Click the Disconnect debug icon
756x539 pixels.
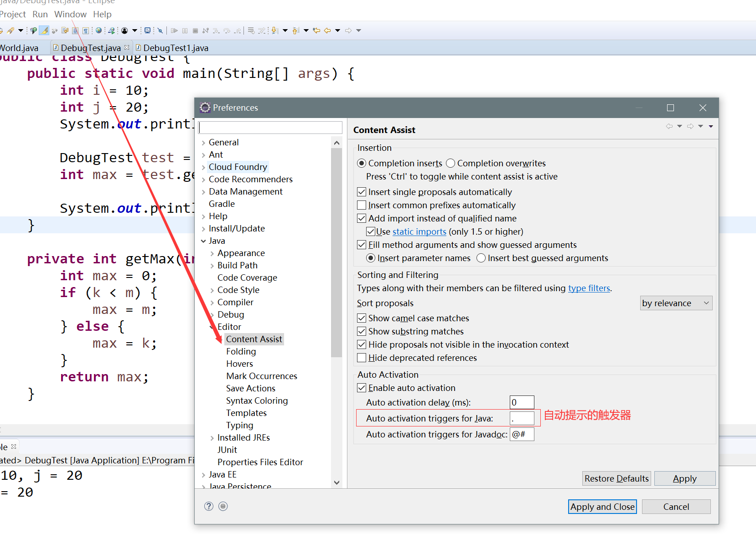(206, 31)
